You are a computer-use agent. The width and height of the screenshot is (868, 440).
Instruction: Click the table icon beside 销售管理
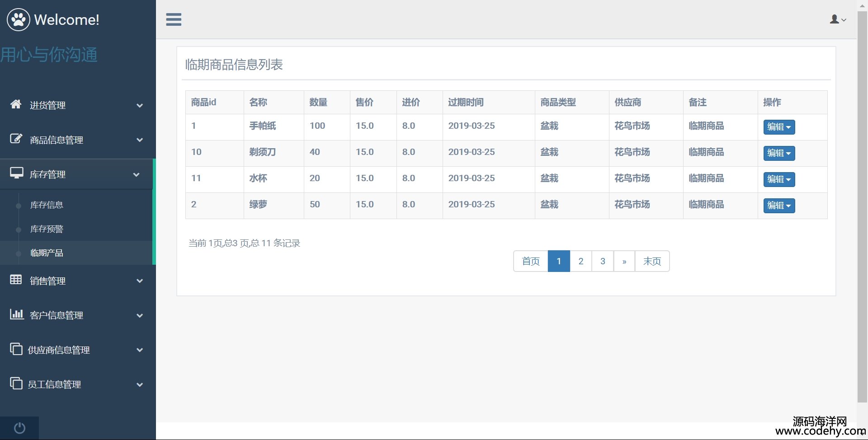click(16, 280)
